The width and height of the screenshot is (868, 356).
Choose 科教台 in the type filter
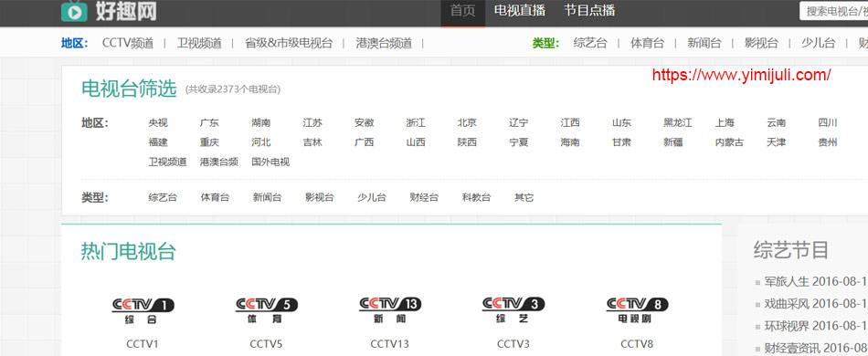tap(476, 197)
